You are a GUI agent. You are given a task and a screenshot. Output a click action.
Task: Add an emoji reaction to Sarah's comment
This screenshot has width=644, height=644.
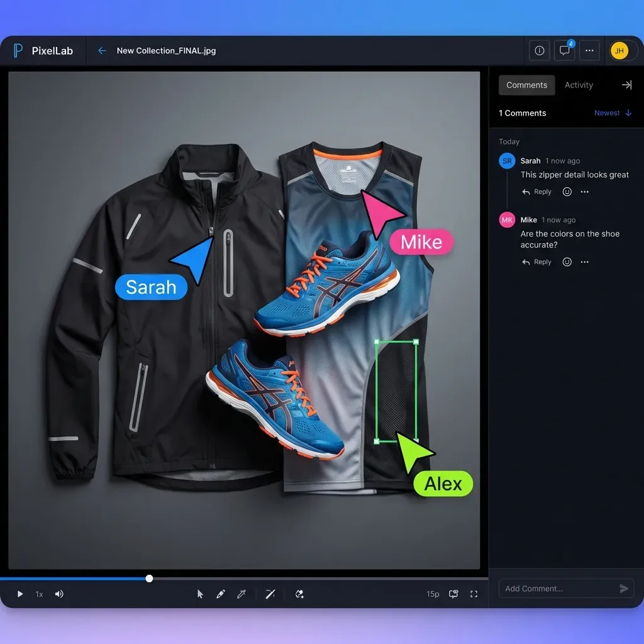(x=566, y=191)
